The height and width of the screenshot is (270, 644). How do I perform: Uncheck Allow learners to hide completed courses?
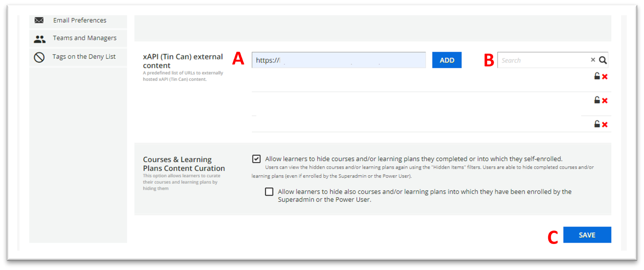pyautogui.click(x=256, y=159)
